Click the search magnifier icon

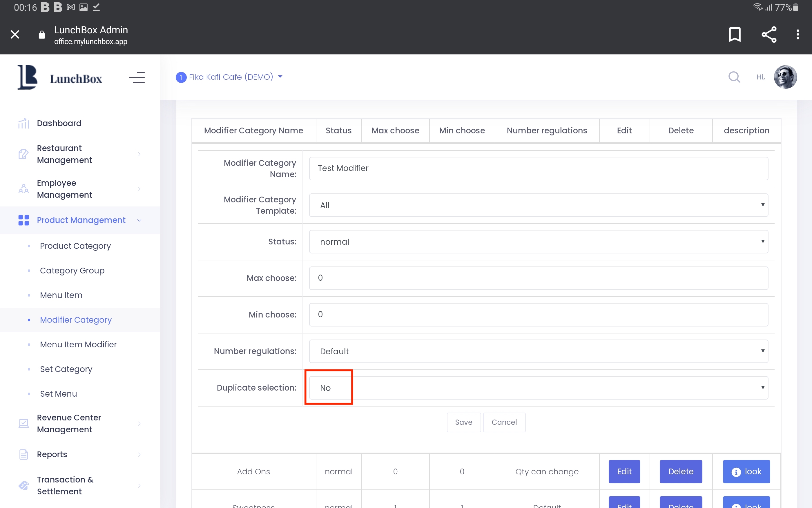tap(734, 77)
